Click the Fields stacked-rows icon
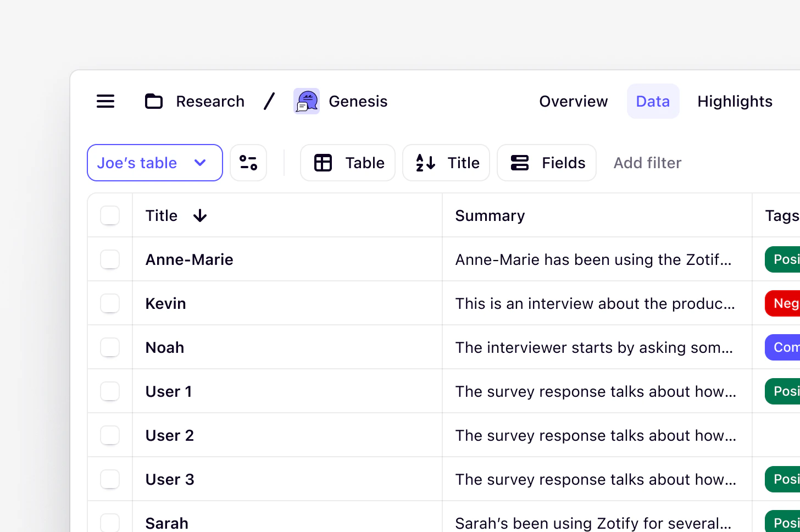 click(x=520, y=163)
